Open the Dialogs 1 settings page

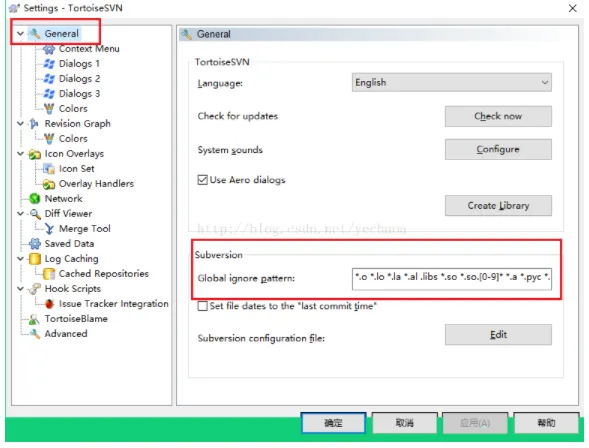pyautogui.click(x=79, y=64)
